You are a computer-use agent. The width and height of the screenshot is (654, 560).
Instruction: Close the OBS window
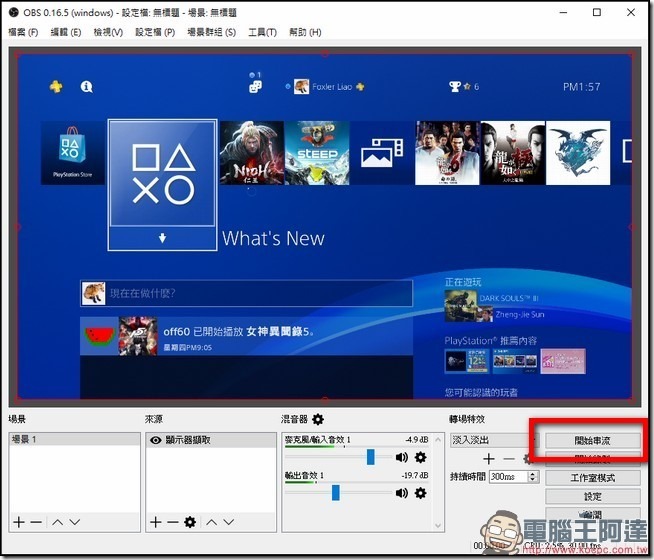[631, 13]
